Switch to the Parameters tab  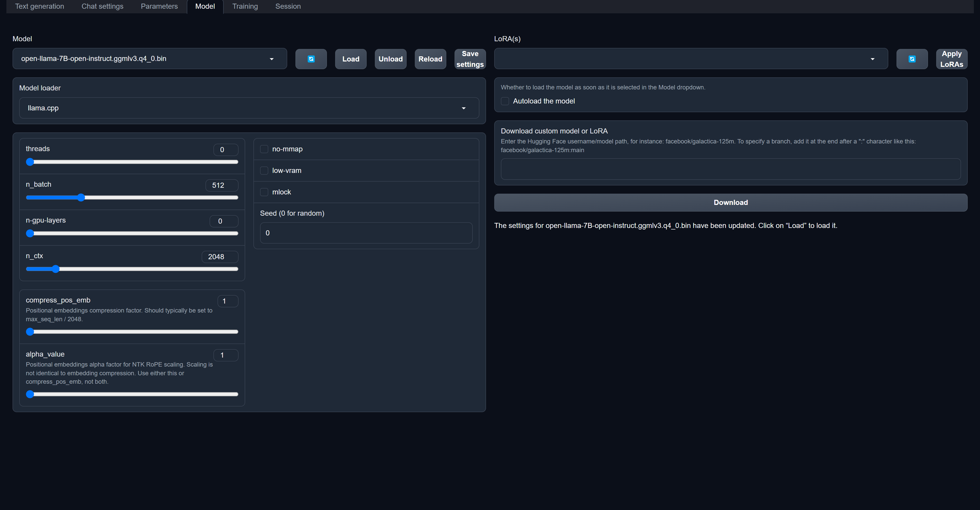tap(159, 6)
